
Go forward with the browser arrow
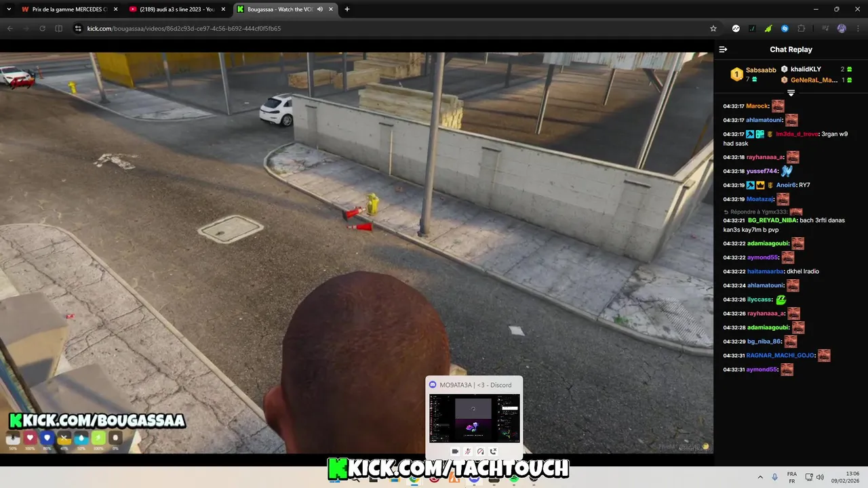26,28
